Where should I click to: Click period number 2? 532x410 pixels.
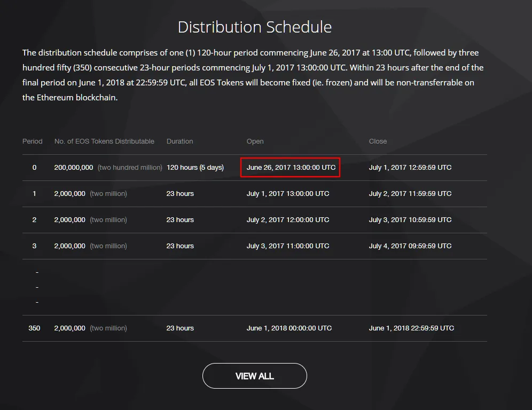tap(34, 220)
